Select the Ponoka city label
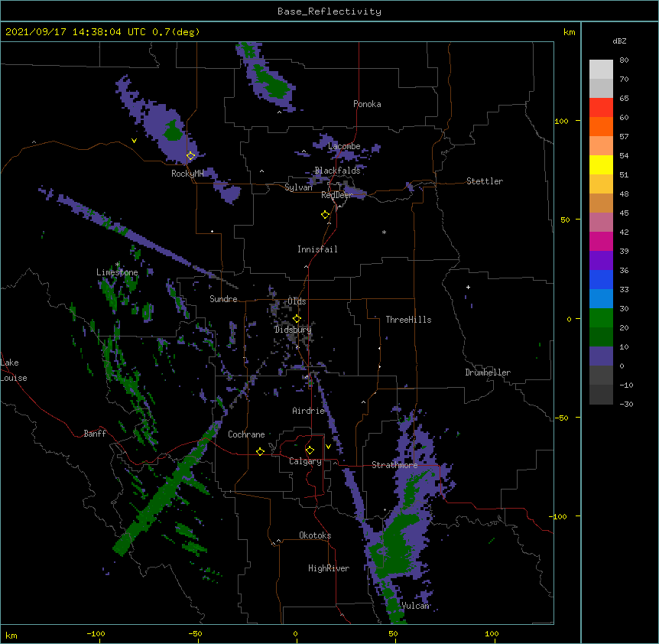This screenshot has width=659, height=644. point(367,104)
